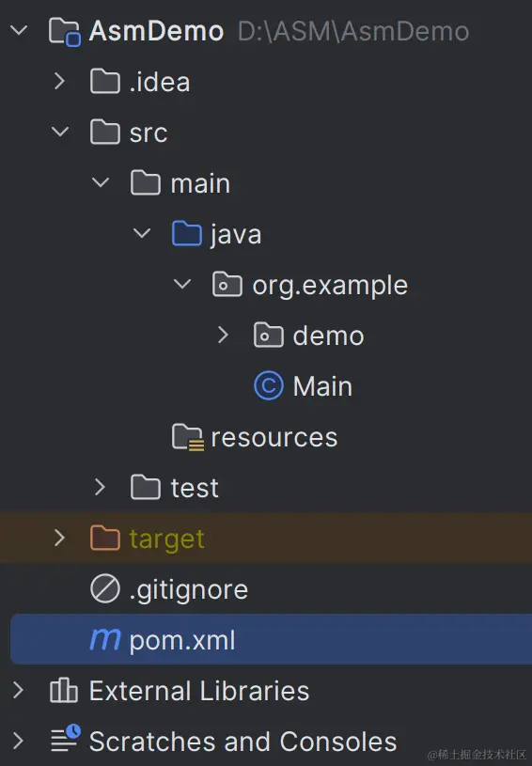Select the resources folder label

point(274,438)
